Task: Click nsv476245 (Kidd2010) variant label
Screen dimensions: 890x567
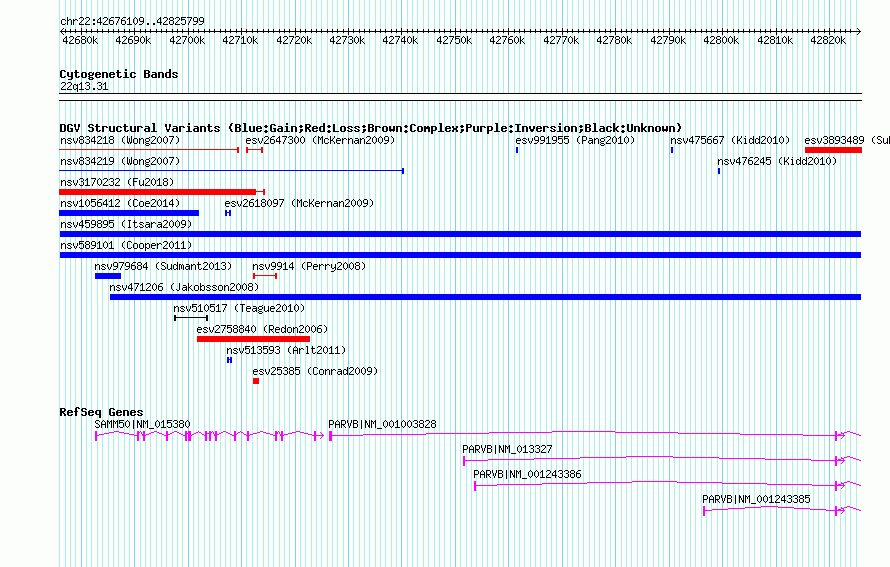Action: 777,161
